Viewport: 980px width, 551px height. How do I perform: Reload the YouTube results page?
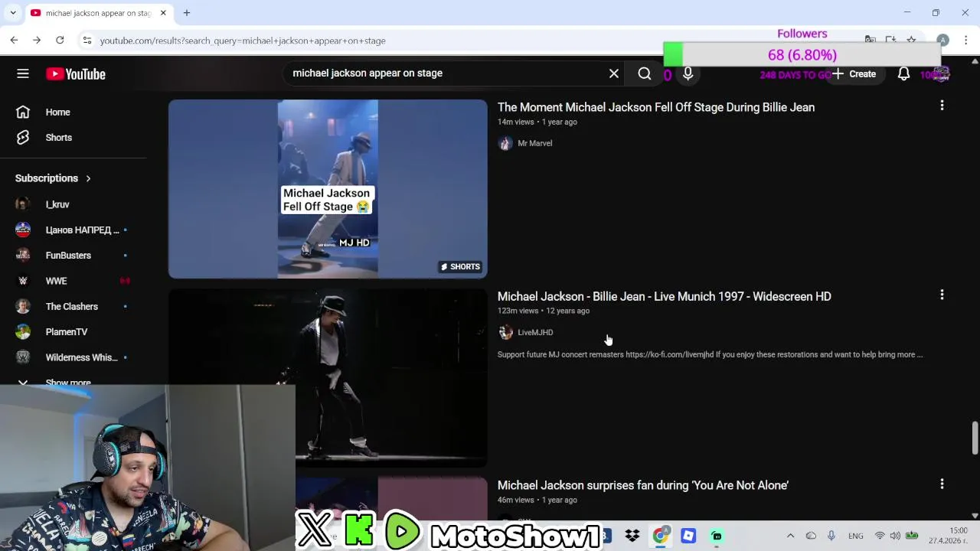click(x=60, y=40)
